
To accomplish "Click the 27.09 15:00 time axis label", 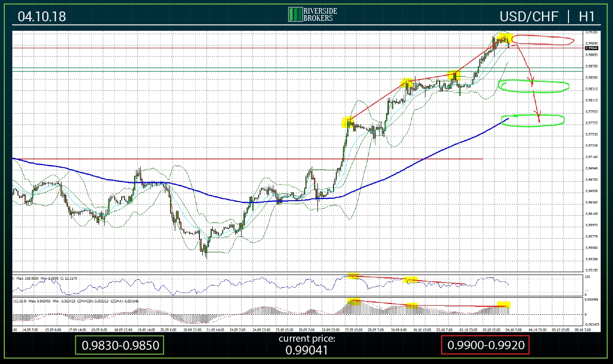I will (x=354, y=330).
